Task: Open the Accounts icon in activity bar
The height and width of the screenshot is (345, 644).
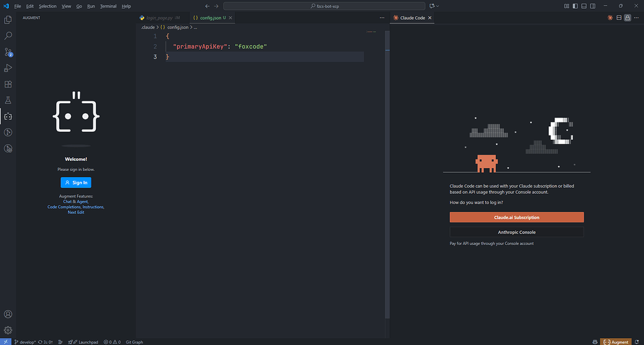Action: coord(8,315)
